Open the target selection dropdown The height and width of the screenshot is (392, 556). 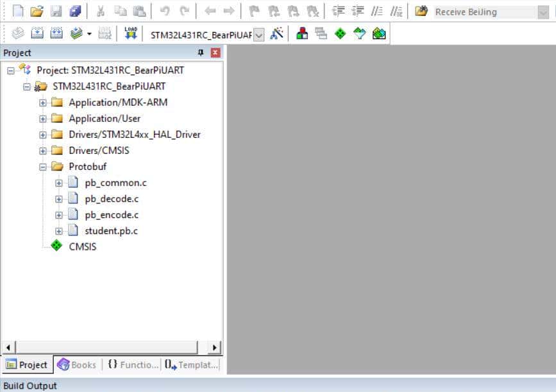click(x=258, y=35)
